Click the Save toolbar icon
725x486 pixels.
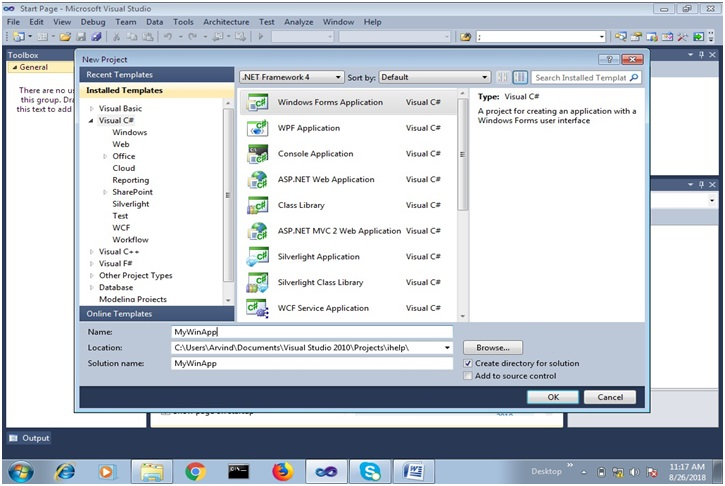click(81, 37)
